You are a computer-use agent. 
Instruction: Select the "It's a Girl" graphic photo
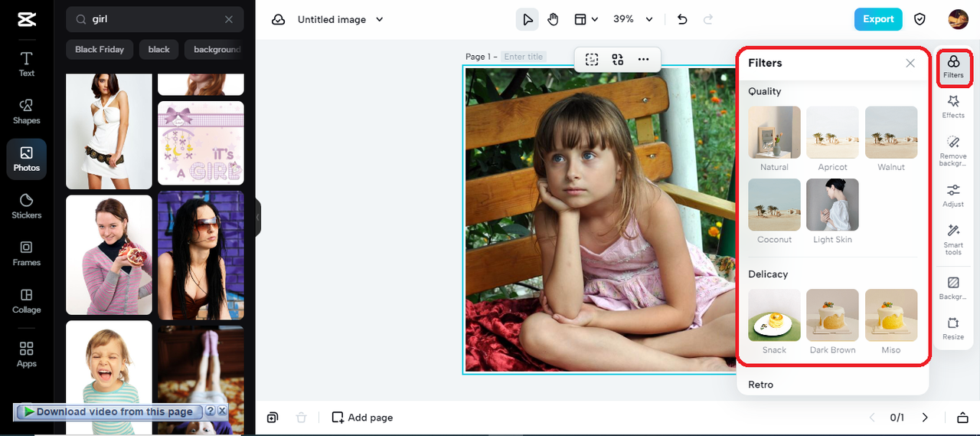coord(201,143)
